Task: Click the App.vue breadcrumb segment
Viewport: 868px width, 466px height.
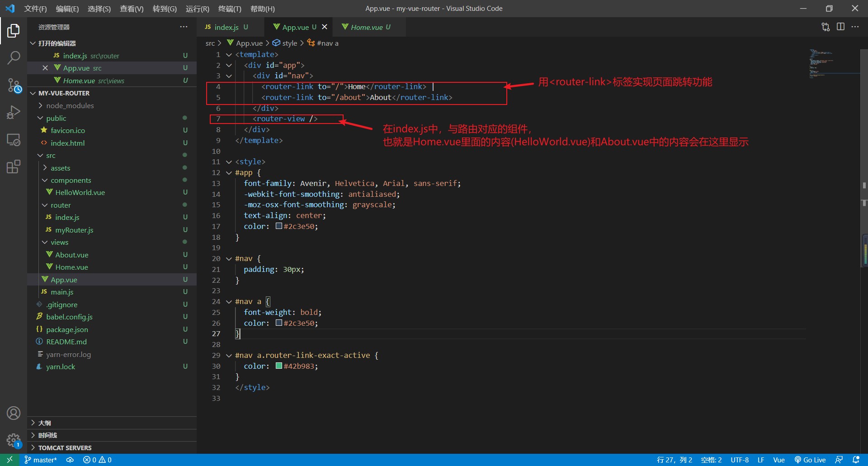Action: [245, 43]
